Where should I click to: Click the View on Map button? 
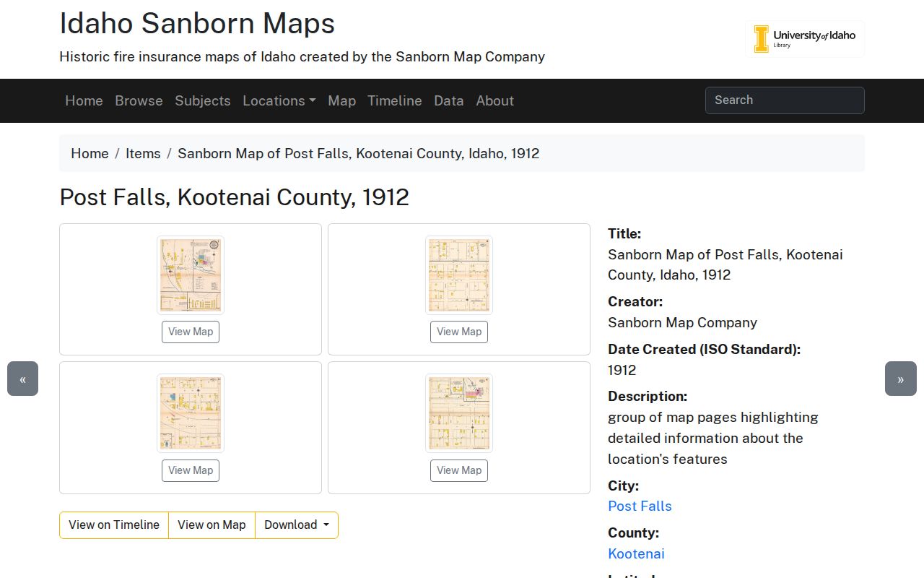coord(212,525)
